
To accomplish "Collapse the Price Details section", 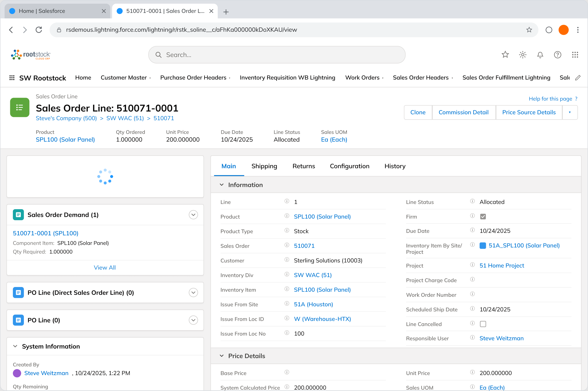I will coord(221,356).
